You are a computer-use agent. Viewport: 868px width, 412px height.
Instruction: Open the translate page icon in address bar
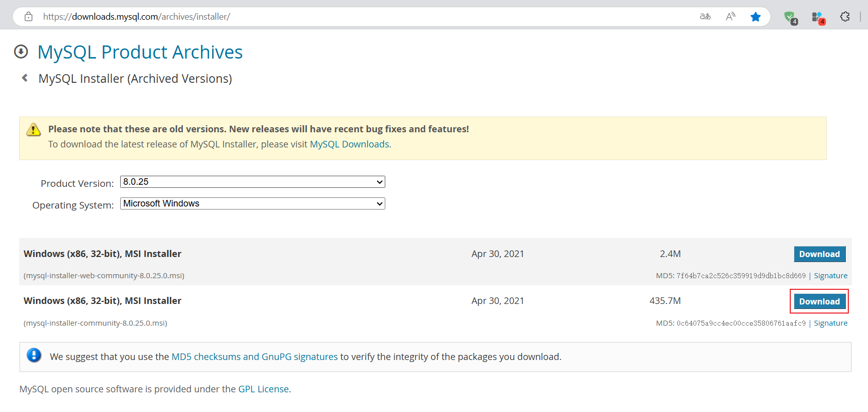705,17
